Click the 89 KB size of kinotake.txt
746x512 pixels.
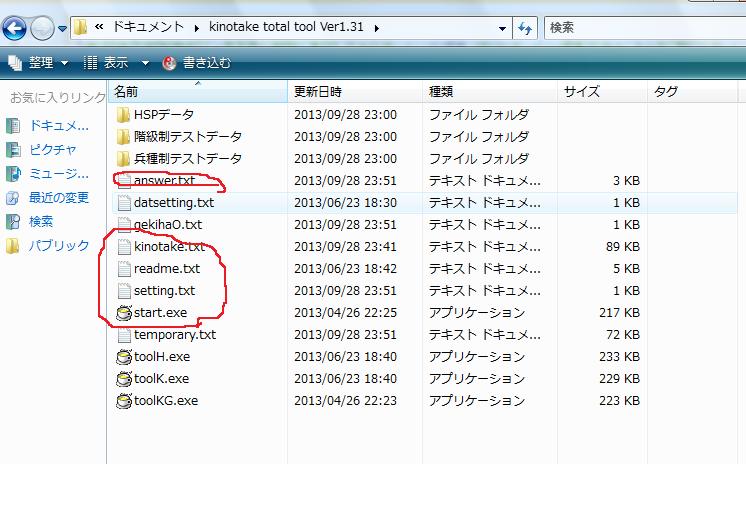click(623, 246)
